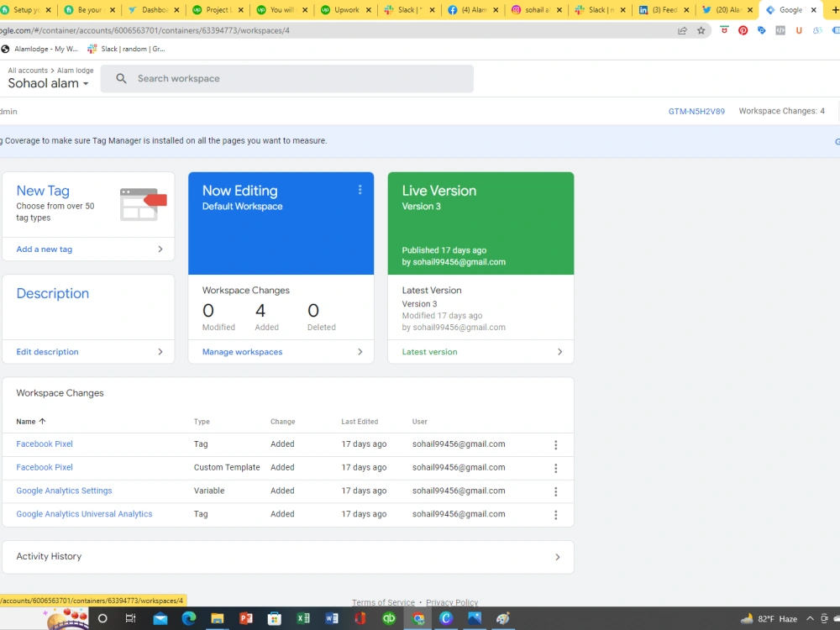Viewport: 840px width, 630px height.
Task: Click the New Tag illustration icon
Action: (x=143, y=204)
